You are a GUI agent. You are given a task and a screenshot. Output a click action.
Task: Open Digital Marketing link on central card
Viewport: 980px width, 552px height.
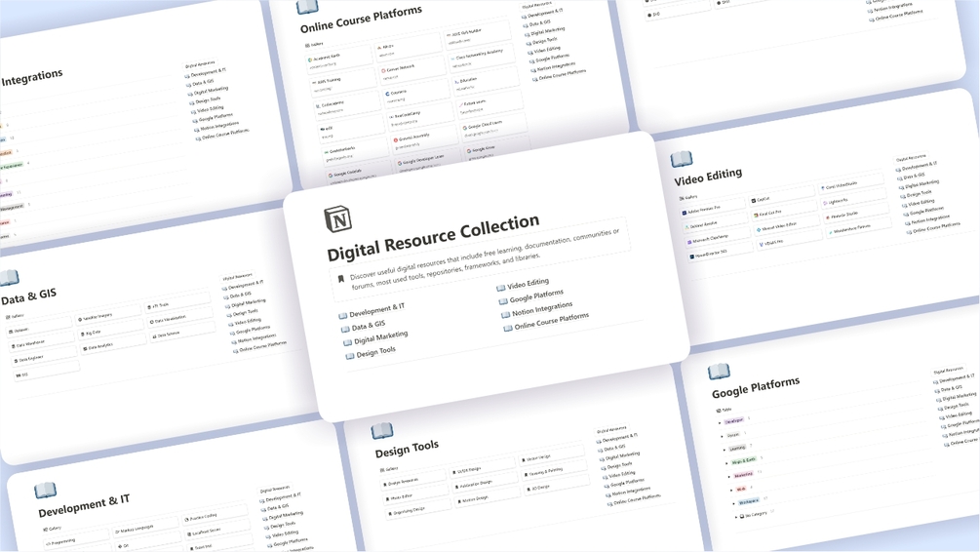pos(380,337)
